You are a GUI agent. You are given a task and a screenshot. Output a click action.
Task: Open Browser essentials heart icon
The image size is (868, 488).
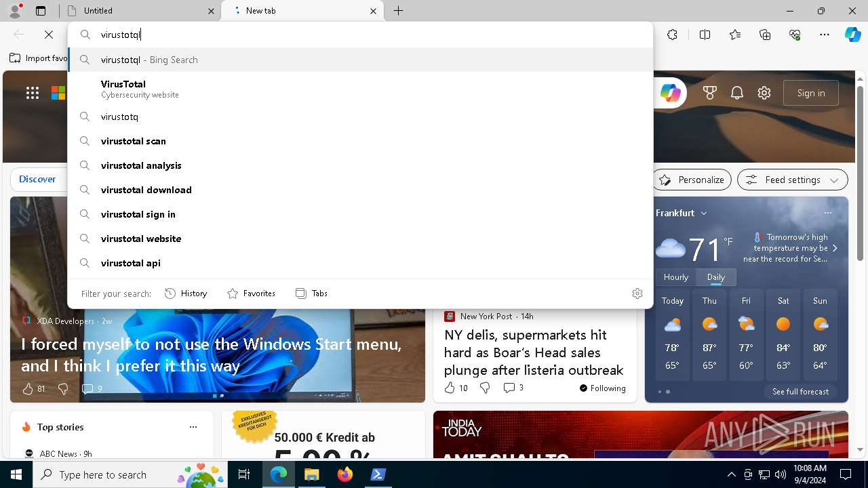click(795, 35)
